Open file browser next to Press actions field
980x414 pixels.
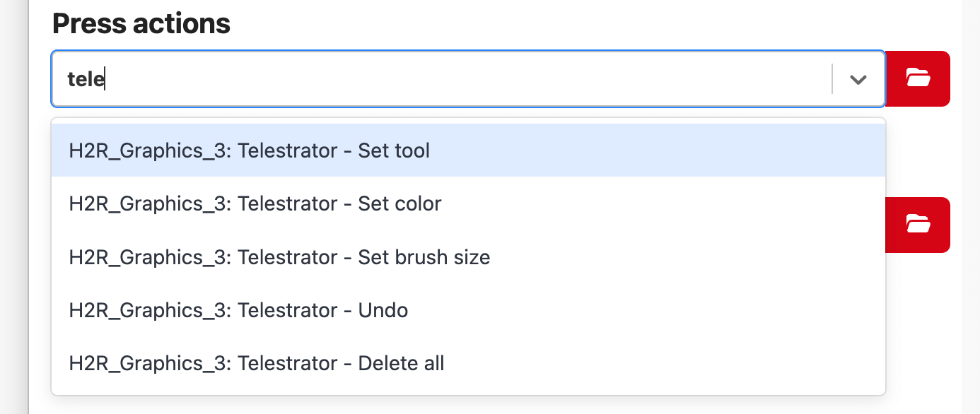[918, 78]
